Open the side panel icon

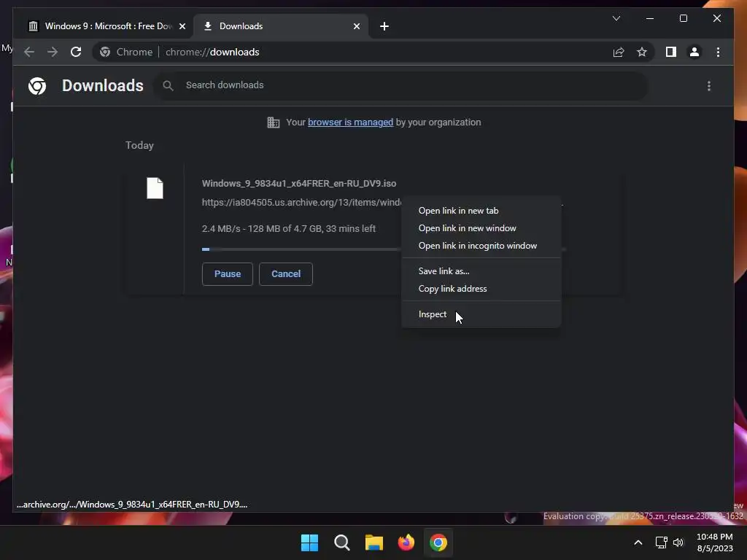pyautogui.click(x=671, y=52)
